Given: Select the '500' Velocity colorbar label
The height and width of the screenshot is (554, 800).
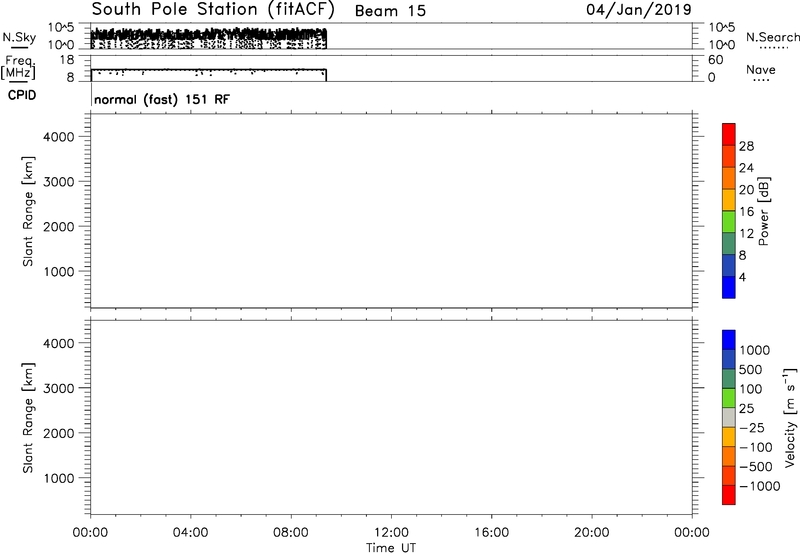Looking at the screenshot, I should [x=750, y=370].
